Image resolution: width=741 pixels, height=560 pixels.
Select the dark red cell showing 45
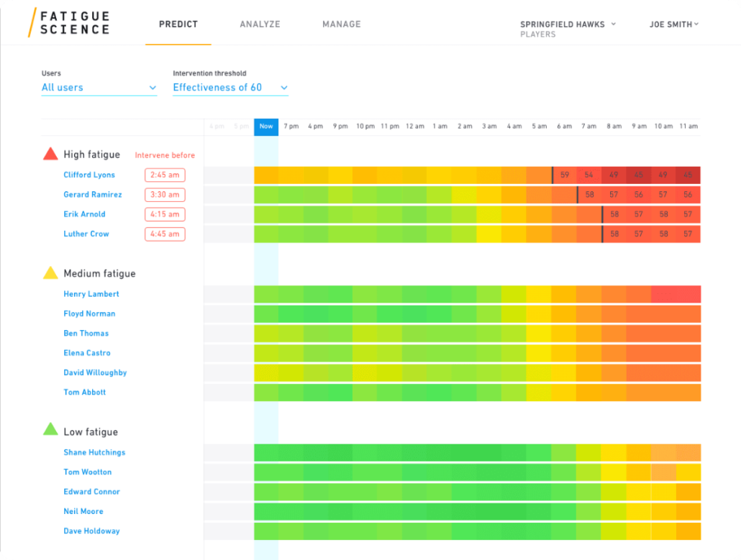(688, 175)
